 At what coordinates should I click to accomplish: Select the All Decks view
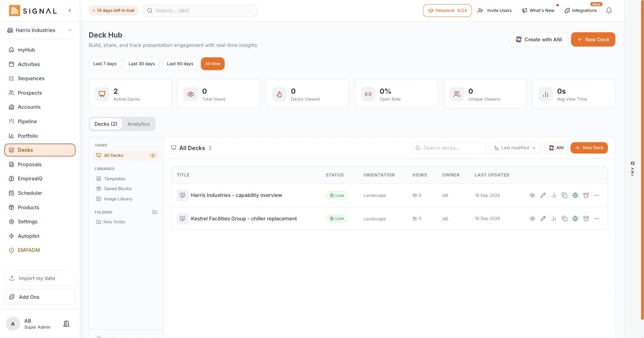click(126, 156)
